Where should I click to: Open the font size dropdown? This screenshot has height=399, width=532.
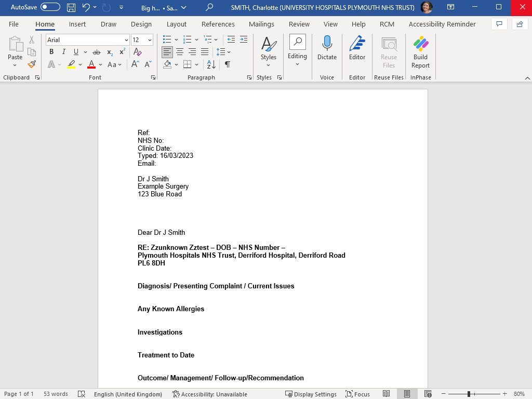pyautogui.click(x=150, y=40)
